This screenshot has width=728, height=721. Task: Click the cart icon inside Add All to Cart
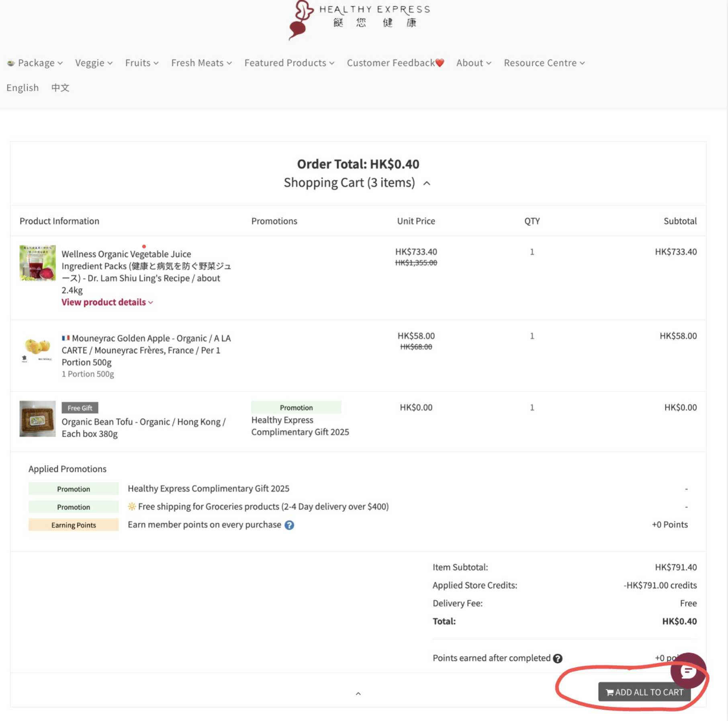pos(610,692)
